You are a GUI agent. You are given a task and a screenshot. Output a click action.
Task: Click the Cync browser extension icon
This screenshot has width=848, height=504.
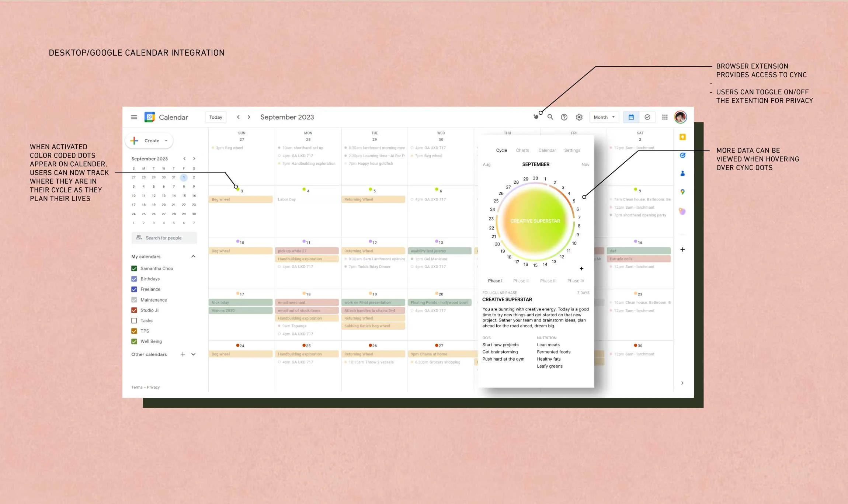pos(536,117)
